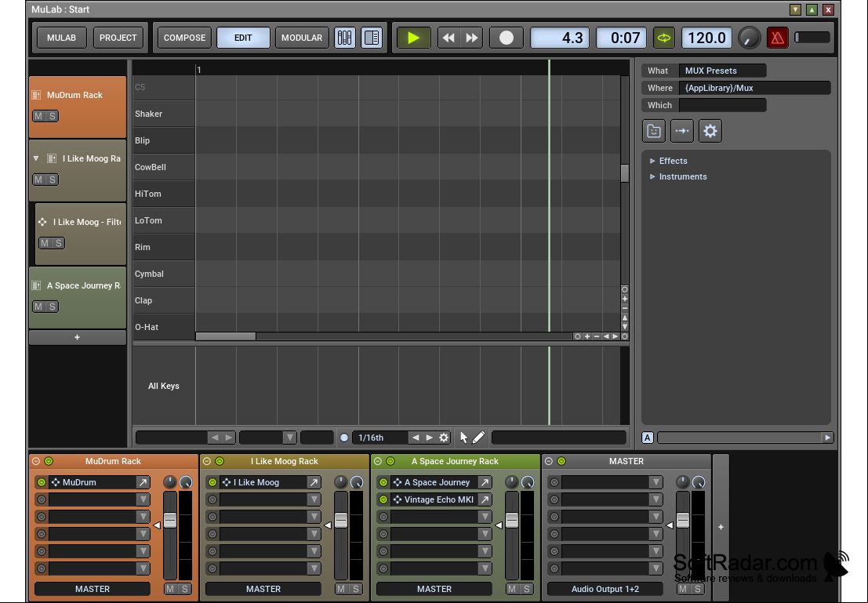Image resolution: width=868 pixels, height=603 pixels.
Task: Toggle MuDrum plugin slot on/off
Action: (42, 482)
